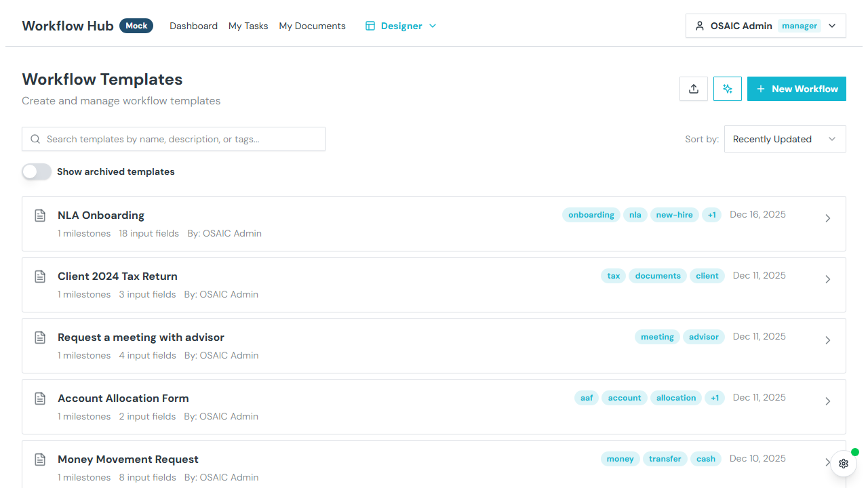This screenshot has height=488, width=868.
Task: Expand NLA Onboarding row chevron
Action: pos(827,218)
